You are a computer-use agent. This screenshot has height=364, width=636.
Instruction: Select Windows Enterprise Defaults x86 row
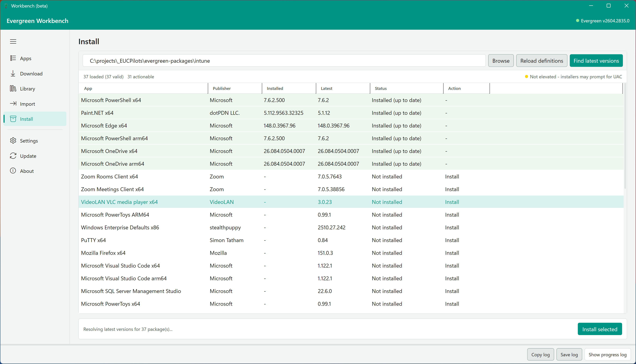(351, 227)
